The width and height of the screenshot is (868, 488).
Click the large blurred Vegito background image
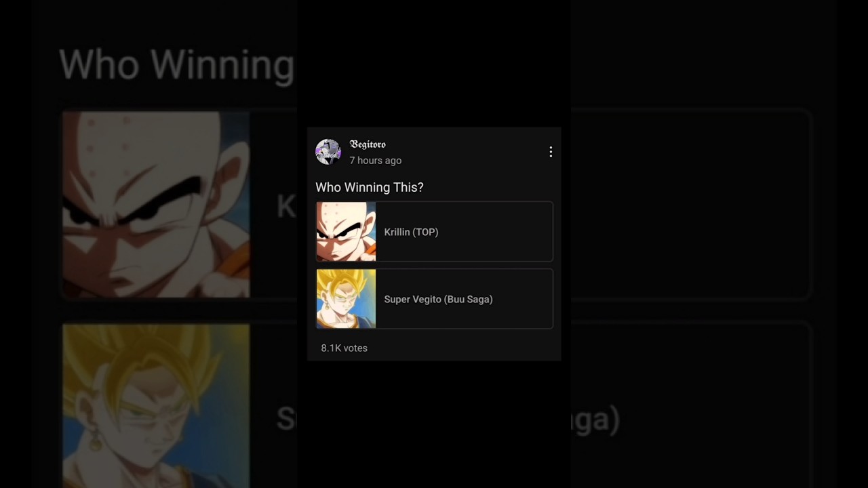[156, 405]
